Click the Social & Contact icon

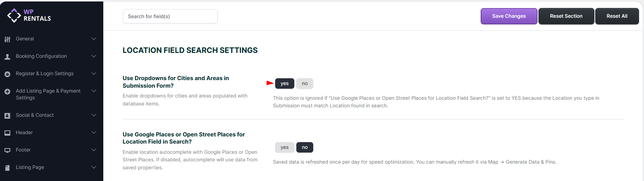(x=7, y=116)
